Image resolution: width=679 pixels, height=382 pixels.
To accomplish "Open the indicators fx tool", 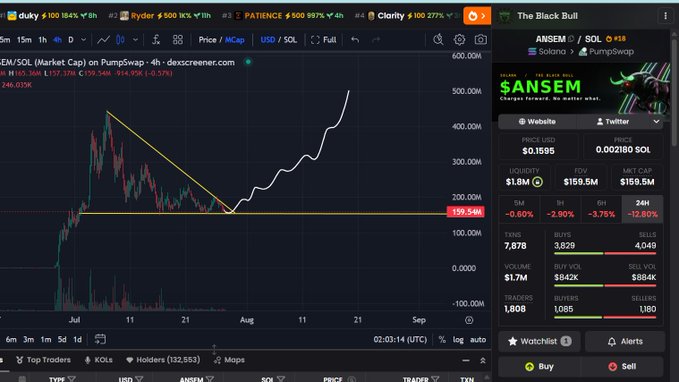I will 156,40.
